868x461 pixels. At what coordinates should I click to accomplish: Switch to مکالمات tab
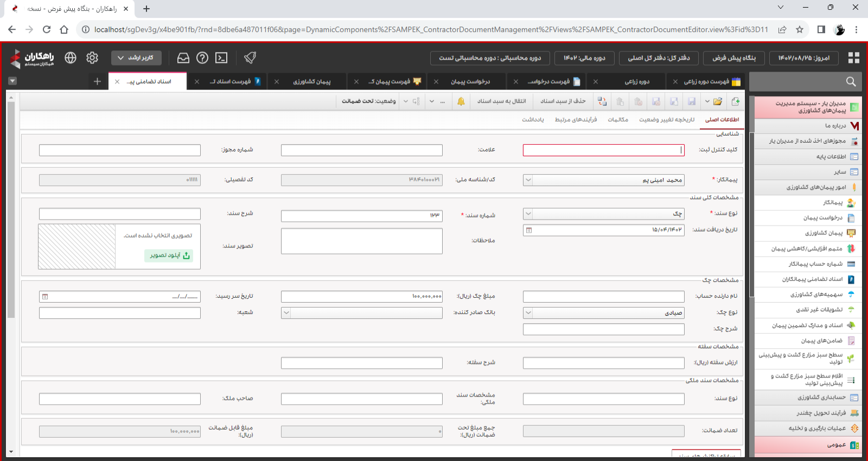point(618,120)
